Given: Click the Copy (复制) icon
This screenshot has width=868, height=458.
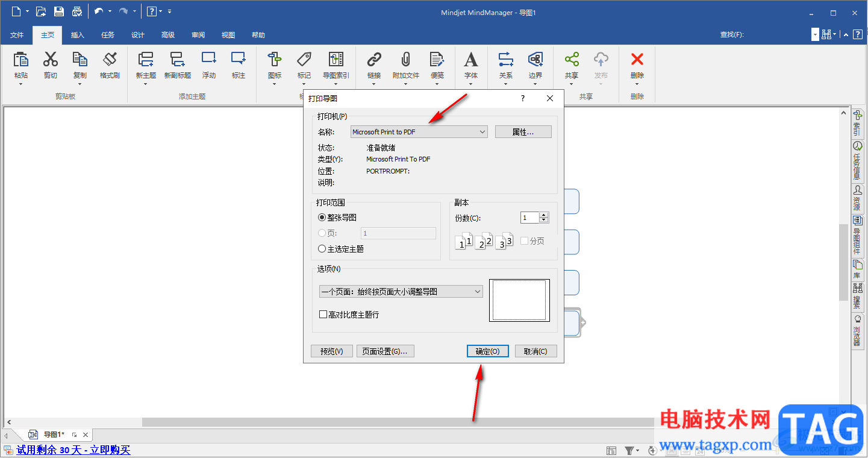Looking at the screenshot, I should [x=80, y=60].
